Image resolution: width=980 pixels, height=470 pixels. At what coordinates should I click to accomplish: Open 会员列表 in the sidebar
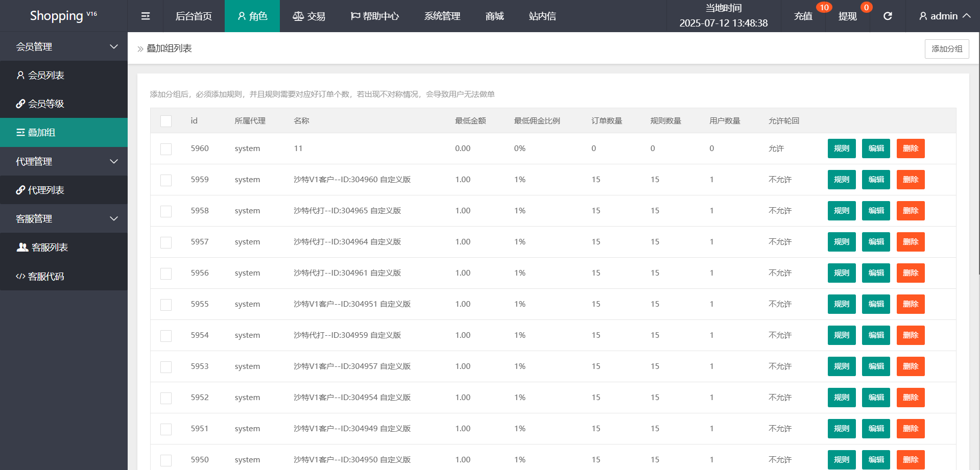click(64, 75)
